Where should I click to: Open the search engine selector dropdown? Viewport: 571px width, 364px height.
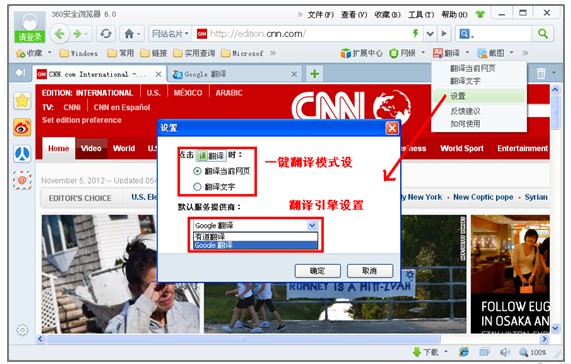[x=467, y=34]
